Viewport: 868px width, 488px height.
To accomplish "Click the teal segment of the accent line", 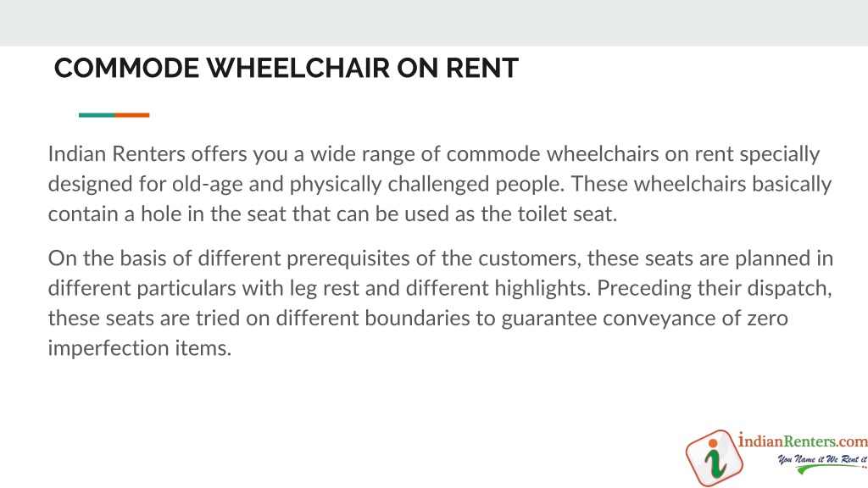I will pos(97,115).
